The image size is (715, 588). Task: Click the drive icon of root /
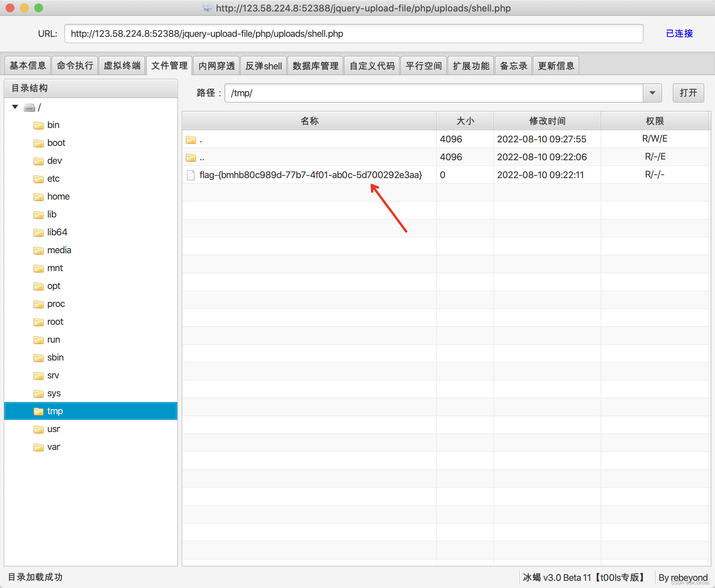pos(29,107)
